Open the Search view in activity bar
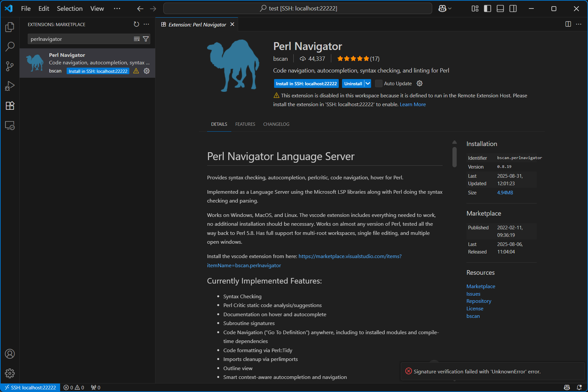Screen dimensions: 588x392 coord(10,47)
